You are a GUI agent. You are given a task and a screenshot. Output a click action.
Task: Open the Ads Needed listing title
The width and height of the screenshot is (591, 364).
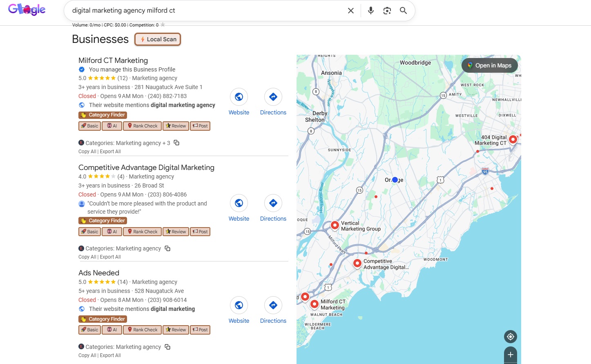coord(99,273)
